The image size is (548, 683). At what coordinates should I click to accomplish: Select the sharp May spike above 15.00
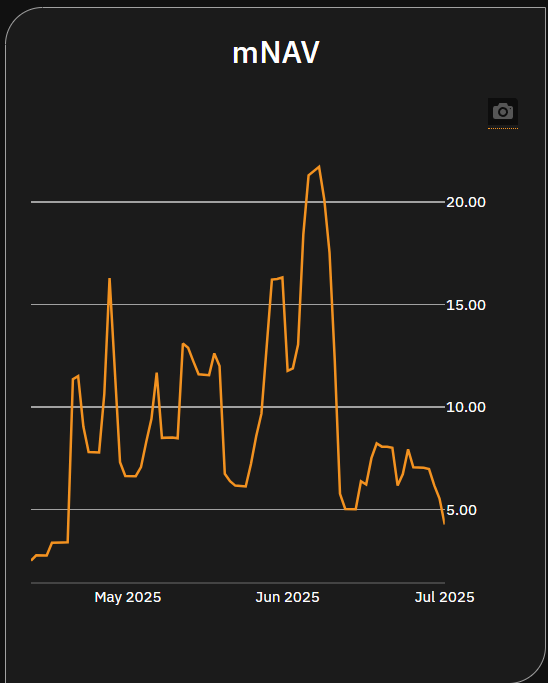[x=109, y=279]
